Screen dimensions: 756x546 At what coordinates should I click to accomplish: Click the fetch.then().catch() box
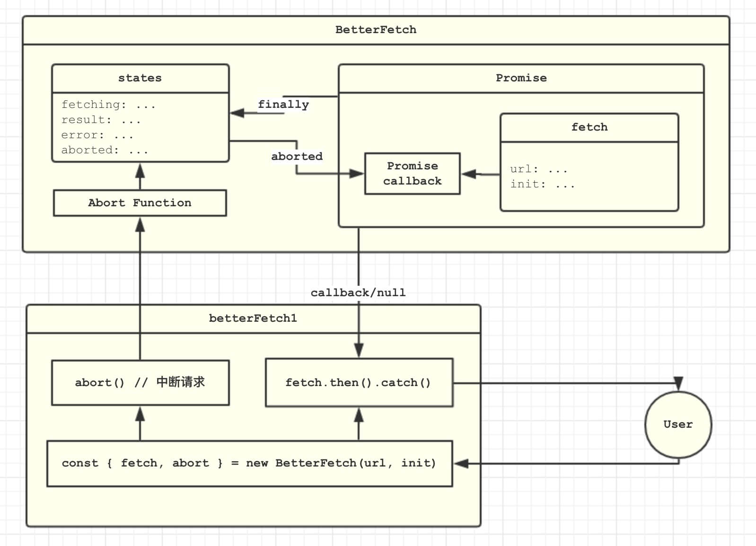pos(359,382)
